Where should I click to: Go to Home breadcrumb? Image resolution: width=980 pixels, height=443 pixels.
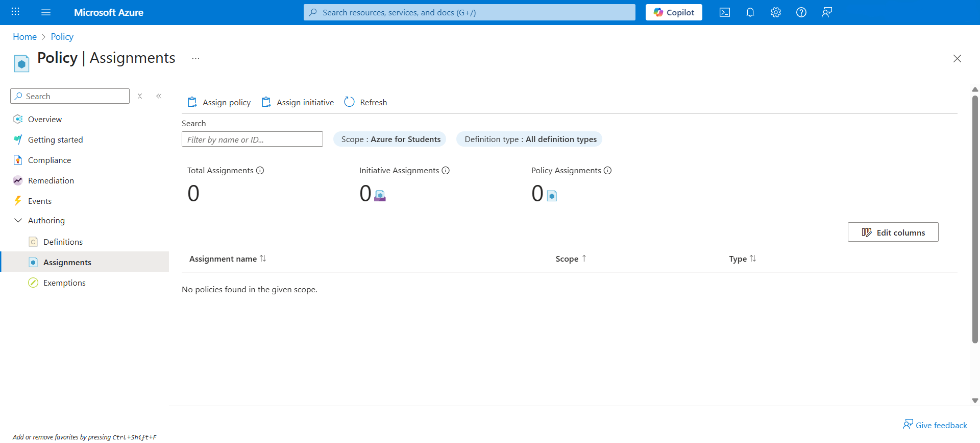(x=24, y=37)
